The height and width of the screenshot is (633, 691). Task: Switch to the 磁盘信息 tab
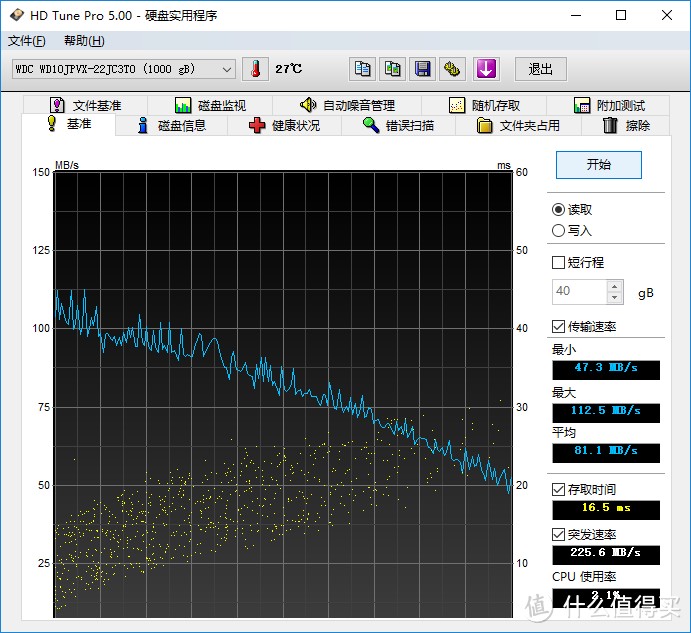(x=172, y=126)
